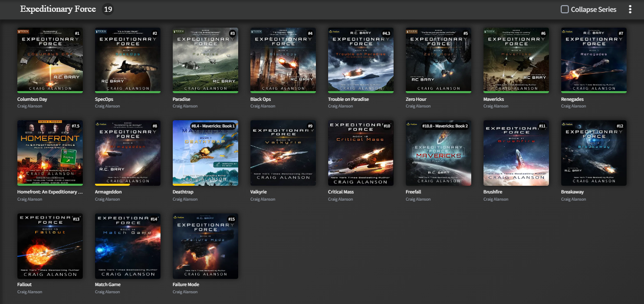644x304 pixels.
Task: Click the Trouble on Paradise title text
Action: [x=349, y=99]
